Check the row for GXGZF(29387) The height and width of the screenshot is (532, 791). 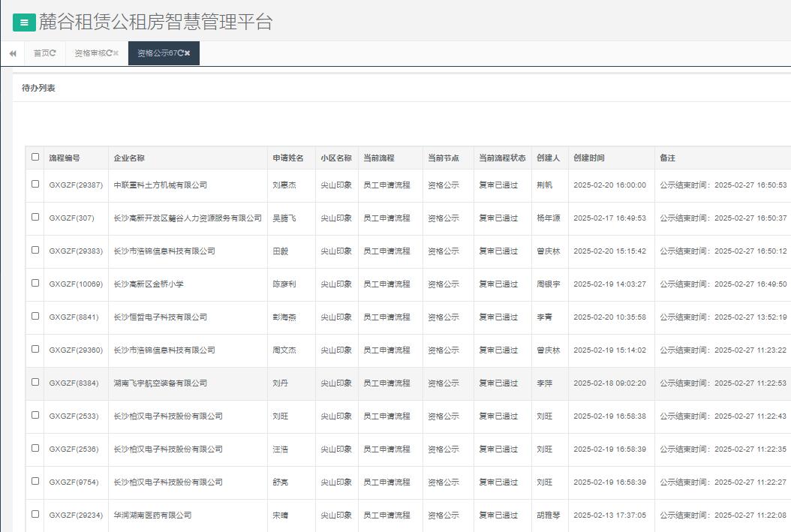(35, 184)
